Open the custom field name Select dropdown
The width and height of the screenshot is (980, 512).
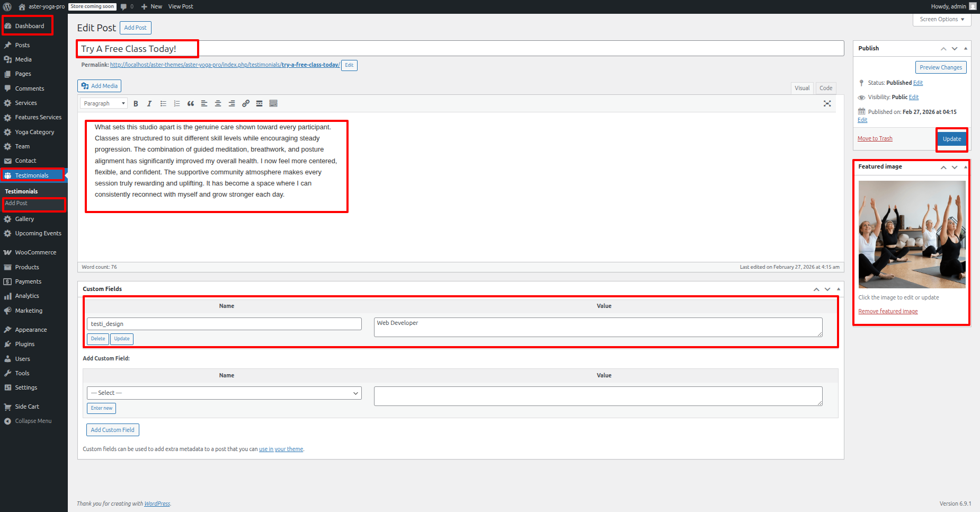click(224, 393)
